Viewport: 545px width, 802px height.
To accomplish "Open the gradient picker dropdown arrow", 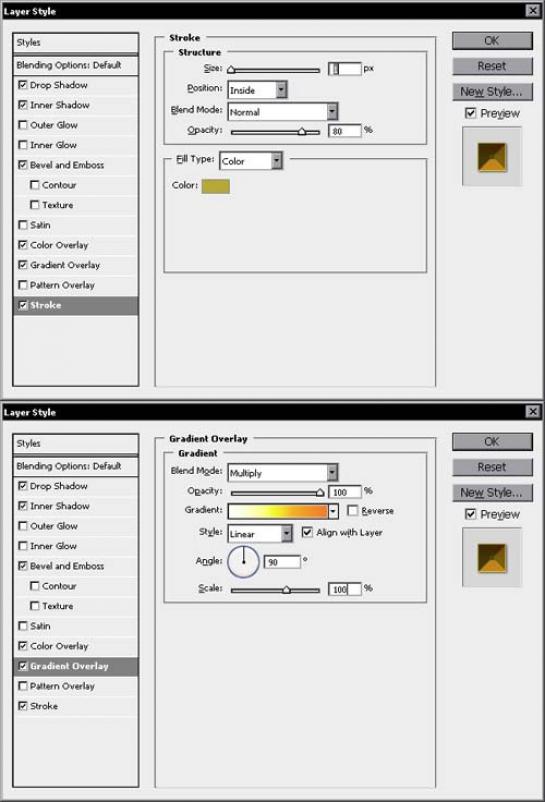I will pyautogui.click(x=333, y=511).
